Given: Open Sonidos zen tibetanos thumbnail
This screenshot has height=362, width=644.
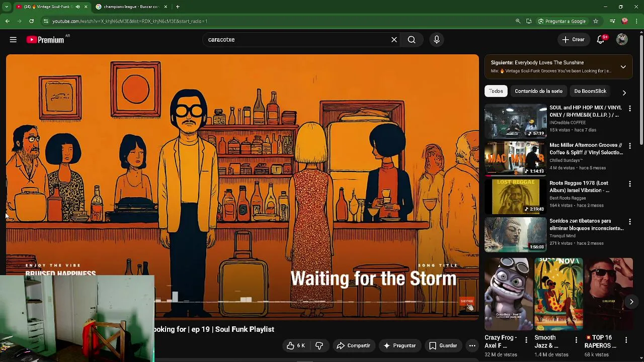Looking at the screenshot, I should [515, 234].
